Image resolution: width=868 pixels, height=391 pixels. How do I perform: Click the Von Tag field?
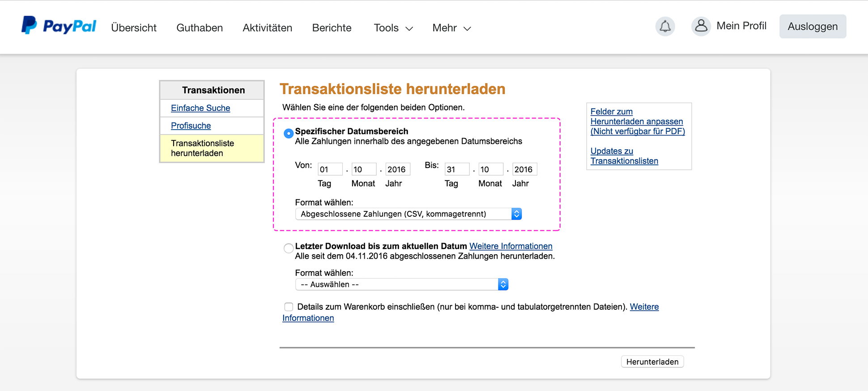point(330,169)
